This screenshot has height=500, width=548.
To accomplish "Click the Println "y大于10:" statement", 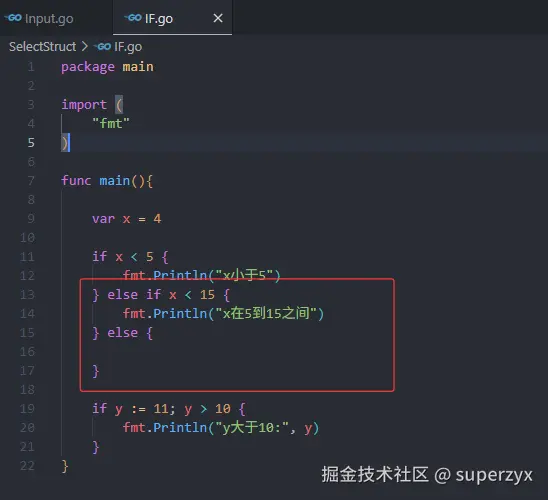I will click(221, 428).
